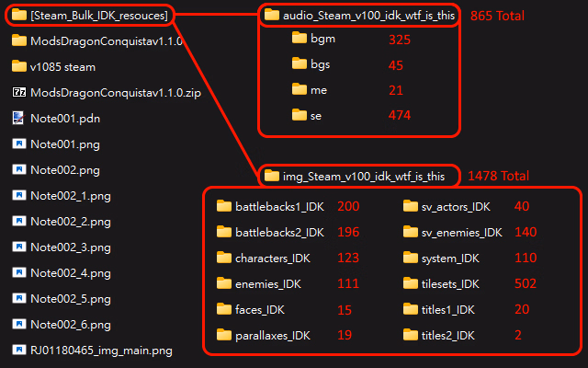Select the folder name sv_enemies_IDK

[461, 233]
